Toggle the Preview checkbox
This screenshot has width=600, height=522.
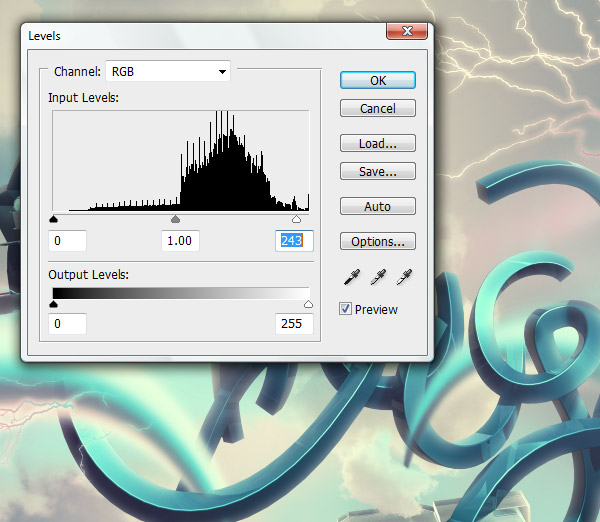pyautogui.click(x=345, y=308)
